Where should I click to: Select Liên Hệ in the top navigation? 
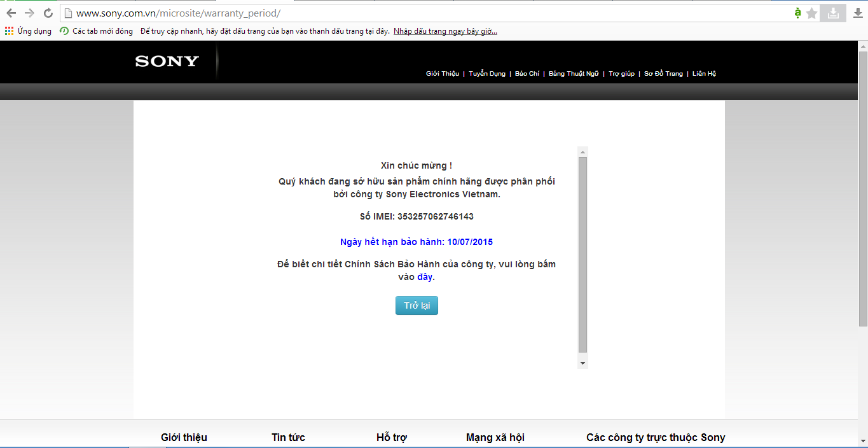tap(704, 74)
